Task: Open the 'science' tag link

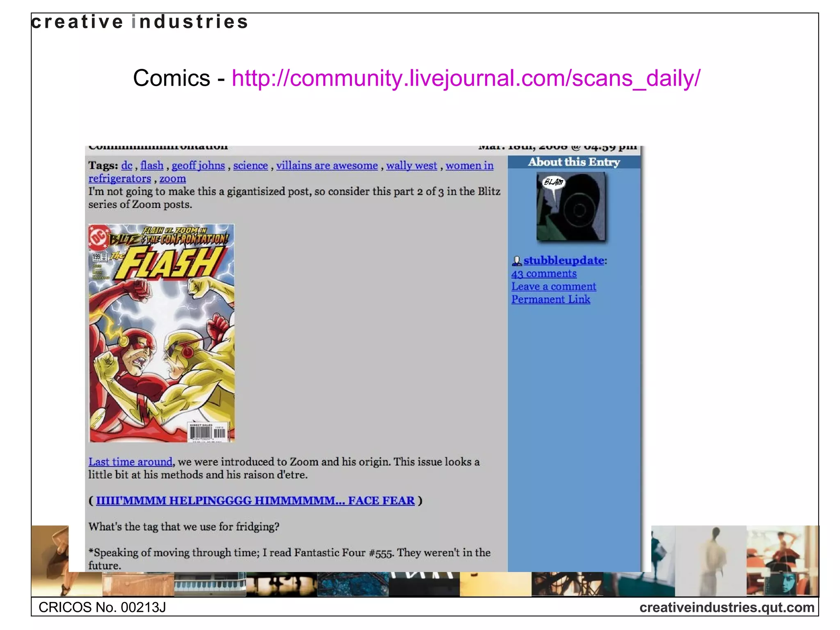Action: point(251,165)
